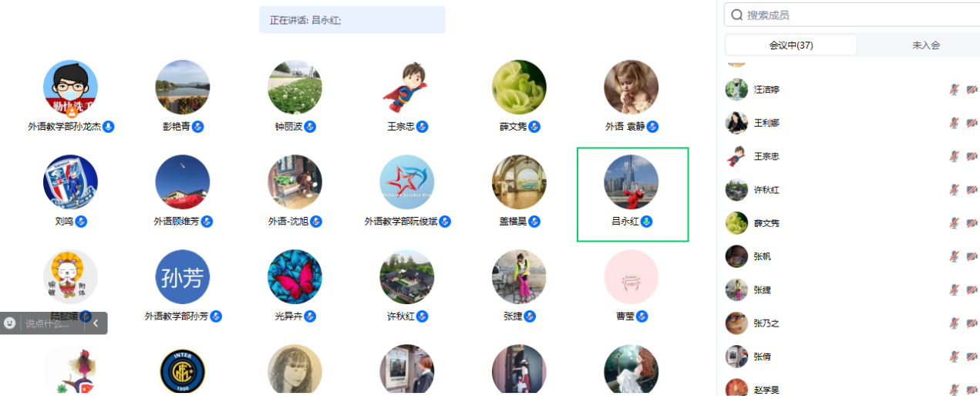
Task: Toggle camera for 王利娜 in member list
Action: click(972, 123)
